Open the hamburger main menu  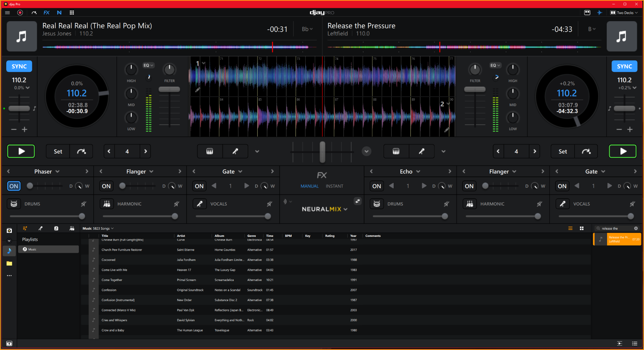click(7, 13)
